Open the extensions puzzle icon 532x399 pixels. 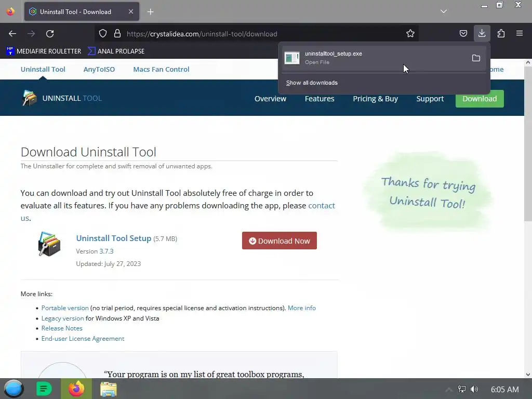tap(501, 33)
